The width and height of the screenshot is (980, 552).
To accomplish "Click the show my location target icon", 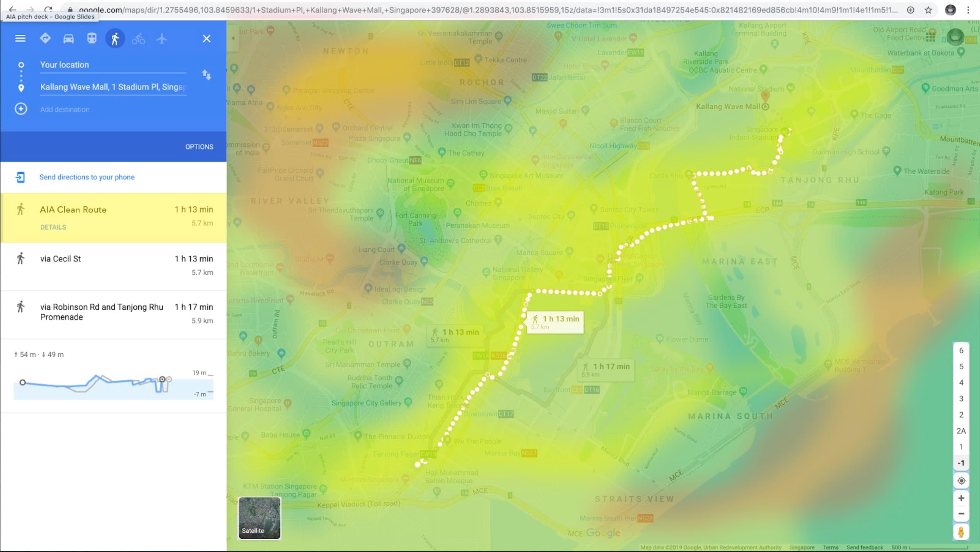I will point(961,481).
